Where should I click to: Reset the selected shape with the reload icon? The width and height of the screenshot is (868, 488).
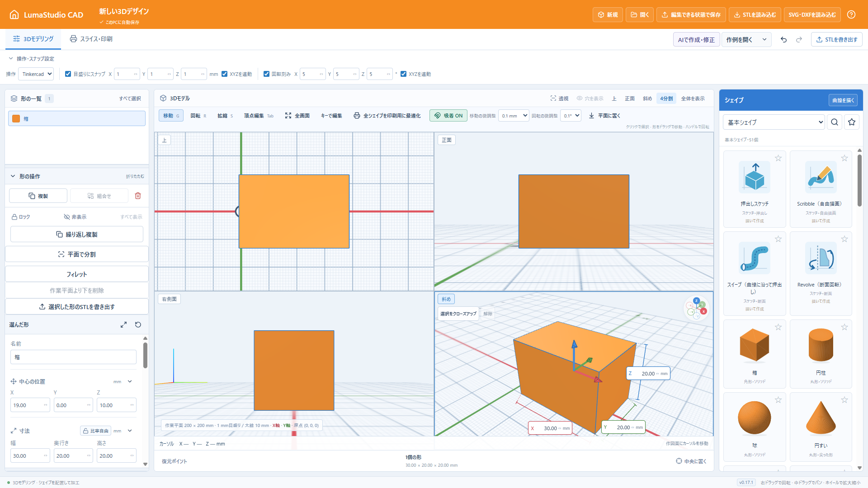pos(138,325)
